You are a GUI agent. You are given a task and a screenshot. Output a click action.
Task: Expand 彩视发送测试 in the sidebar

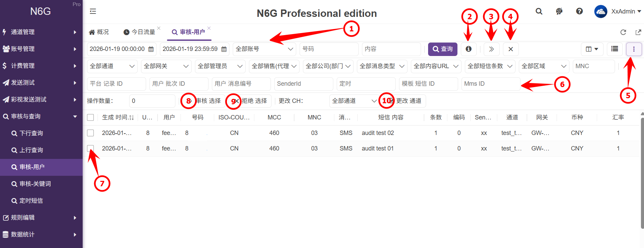[x=41, y=100]
